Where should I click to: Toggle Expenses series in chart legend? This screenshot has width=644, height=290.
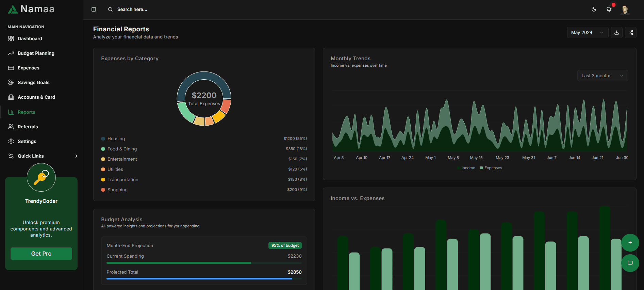coord(491,168)
